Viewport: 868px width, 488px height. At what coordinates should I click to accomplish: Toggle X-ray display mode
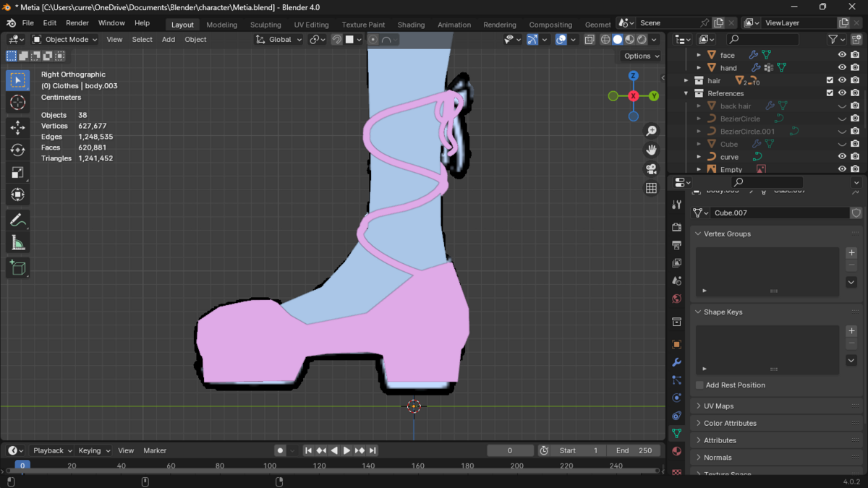pos(590,40)
